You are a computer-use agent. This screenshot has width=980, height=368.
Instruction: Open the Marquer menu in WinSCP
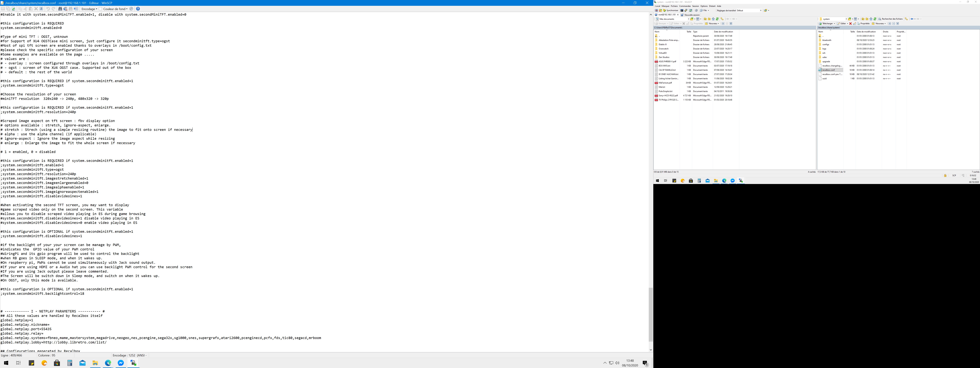pyautogui.click(x=665, y=6)
